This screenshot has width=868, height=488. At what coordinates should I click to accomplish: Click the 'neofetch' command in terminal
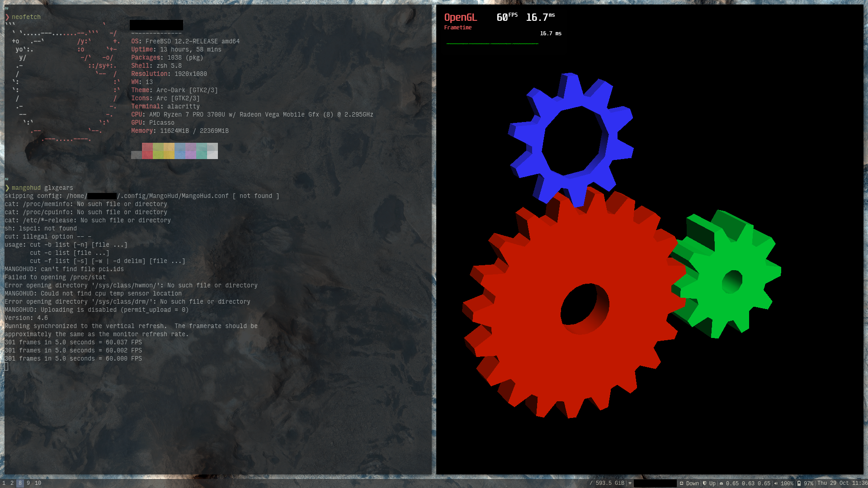(26, 17)
